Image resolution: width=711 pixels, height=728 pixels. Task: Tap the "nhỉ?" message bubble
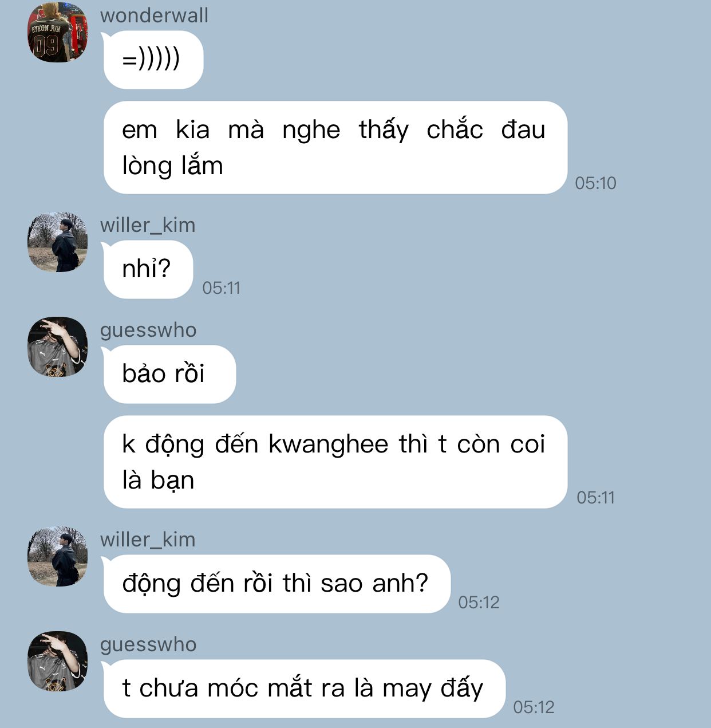click(x=148, y=269)
